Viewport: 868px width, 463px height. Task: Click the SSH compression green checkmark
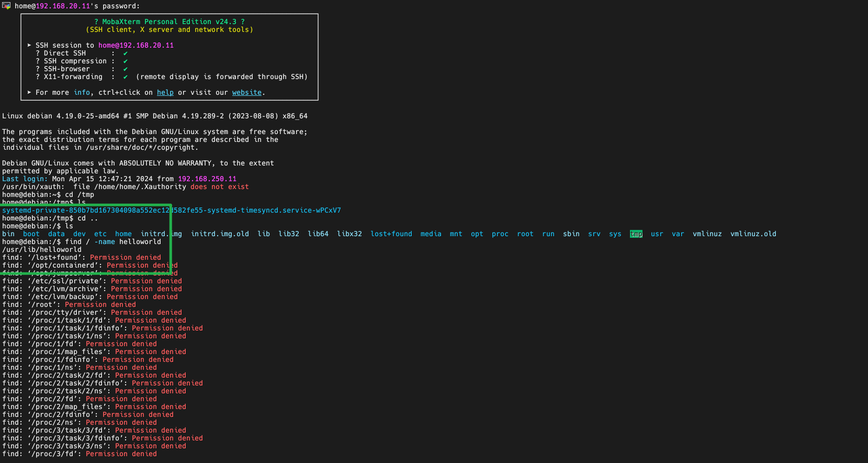click(x=126, y=61)
